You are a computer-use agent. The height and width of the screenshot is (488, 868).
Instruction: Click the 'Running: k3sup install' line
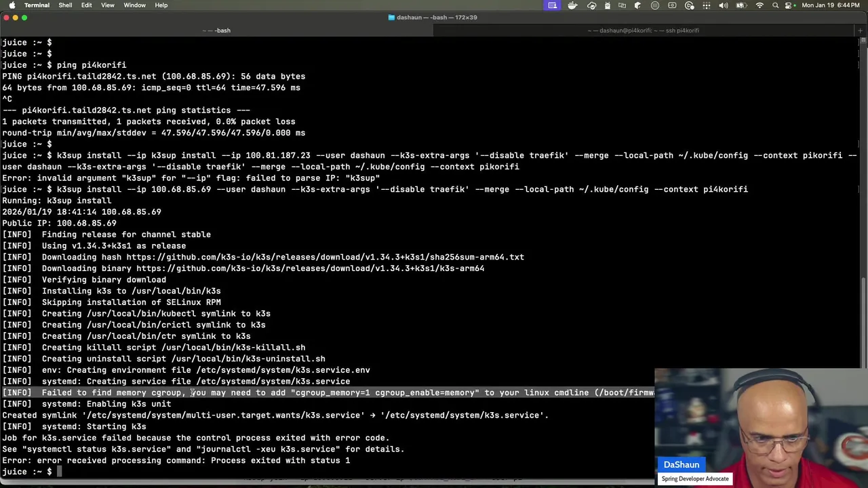(x=56, y=201)
